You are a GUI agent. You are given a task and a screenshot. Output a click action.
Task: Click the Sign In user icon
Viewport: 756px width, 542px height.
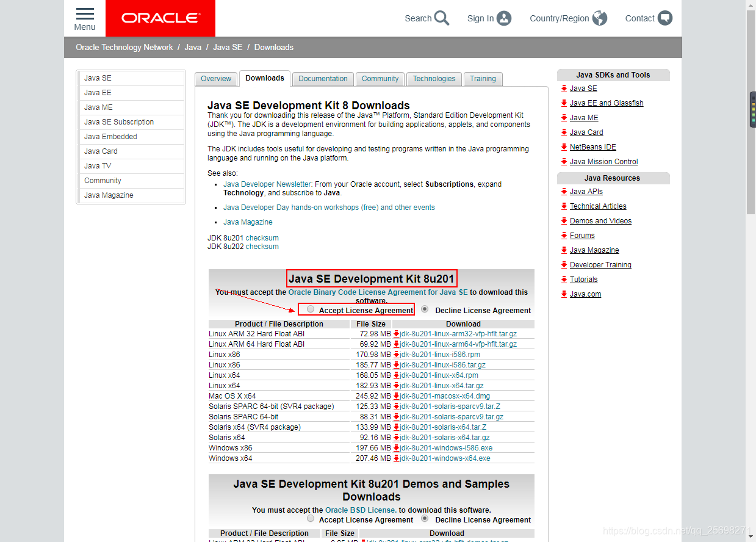click(504, 18)
